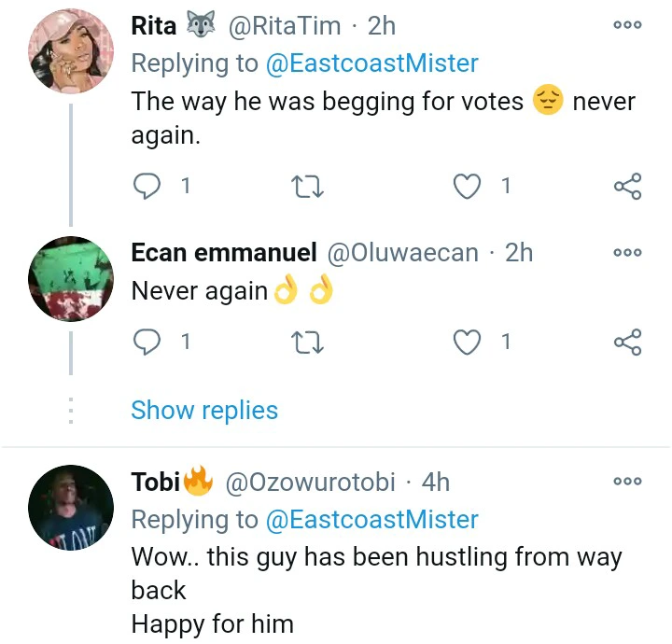672x644 pixels.
Task: Reply to Ecan emmanuel's Never again tweet
Action: 147,343
